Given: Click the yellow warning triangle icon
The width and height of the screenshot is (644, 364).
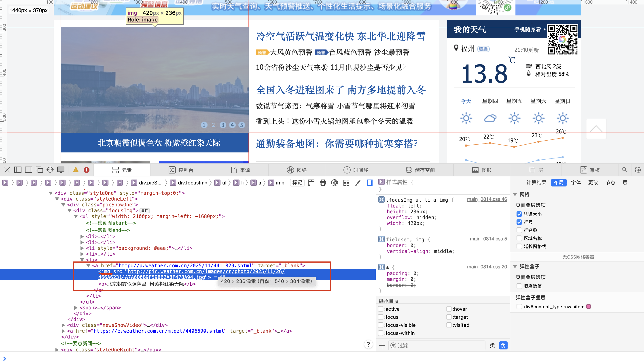Looking at the screenshot, I should pos(76,170).
